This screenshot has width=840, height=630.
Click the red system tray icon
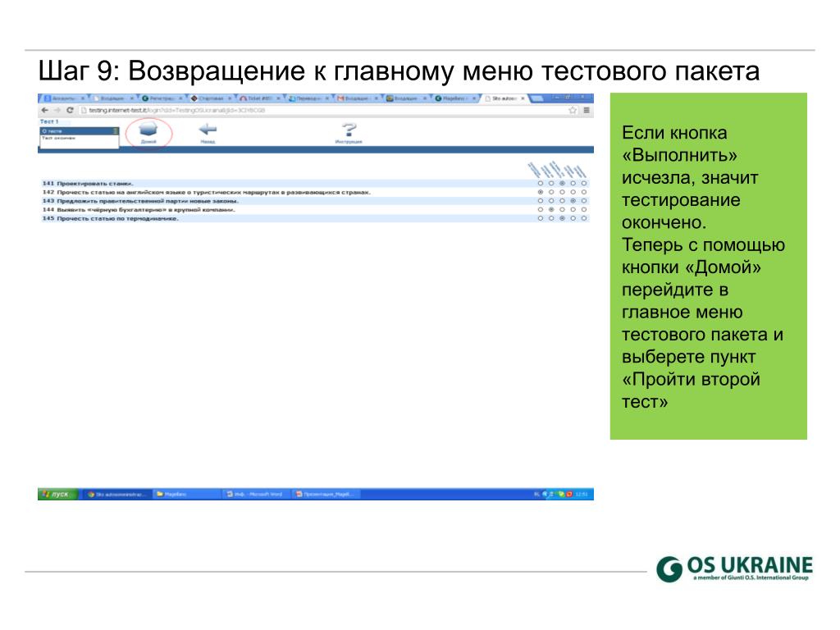pyautogui.click(x=569, y=494)
